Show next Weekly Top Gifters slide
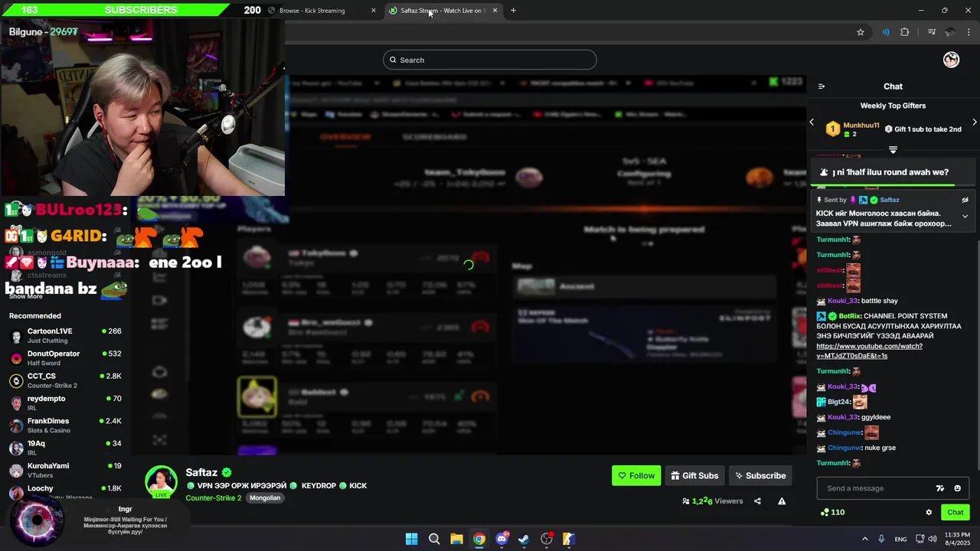The image size is (980, 551). pyautogui.click(x=974, y=122)
